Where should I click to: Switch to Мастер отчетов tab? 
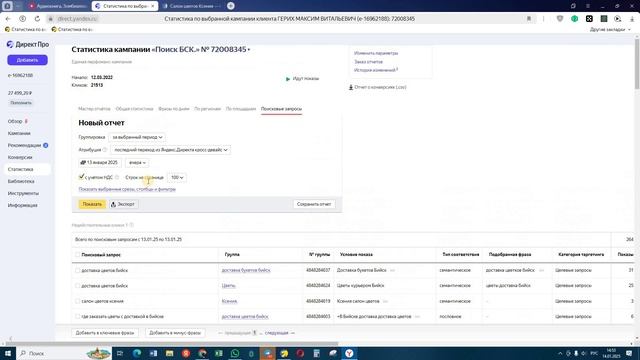coord(94,109)
